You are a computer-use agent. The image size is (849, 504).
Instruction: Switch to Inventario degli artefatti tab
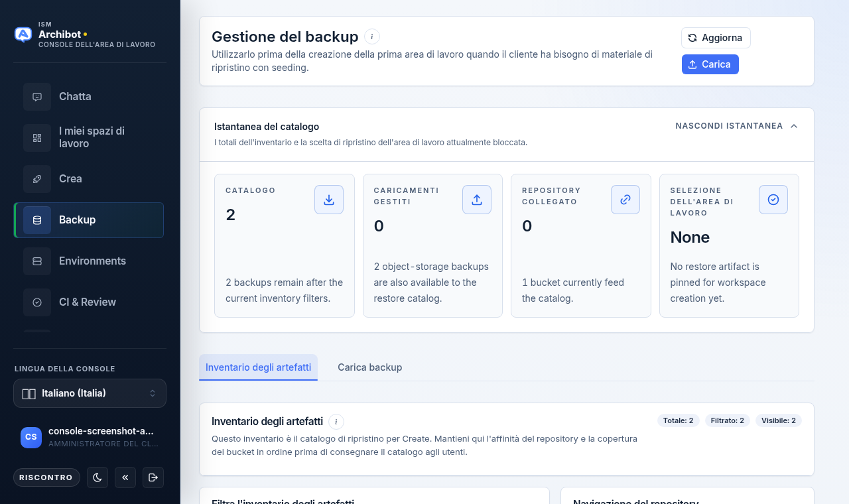(x=258, y=367)
